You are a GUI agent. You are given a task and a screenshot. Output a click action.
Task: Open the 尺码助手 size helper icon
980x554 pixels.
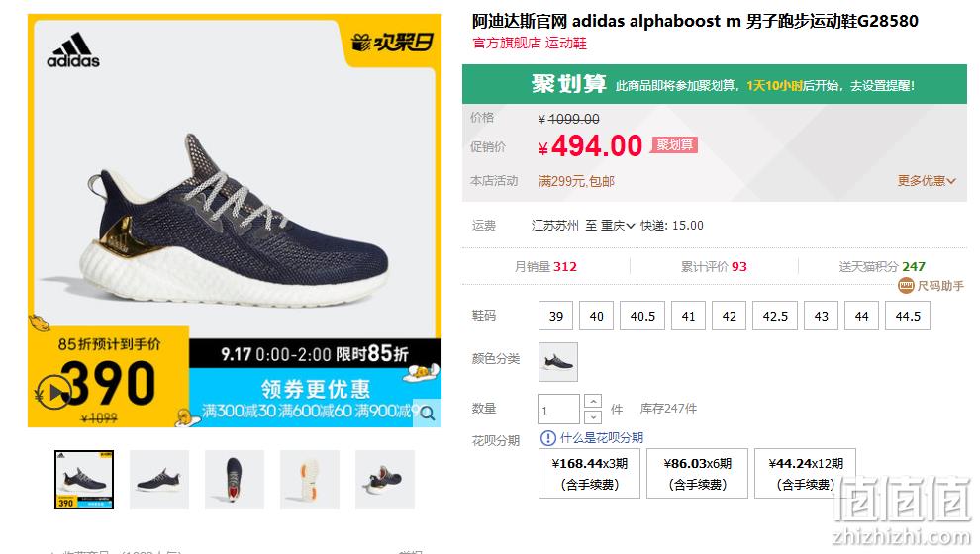(906, 286)
